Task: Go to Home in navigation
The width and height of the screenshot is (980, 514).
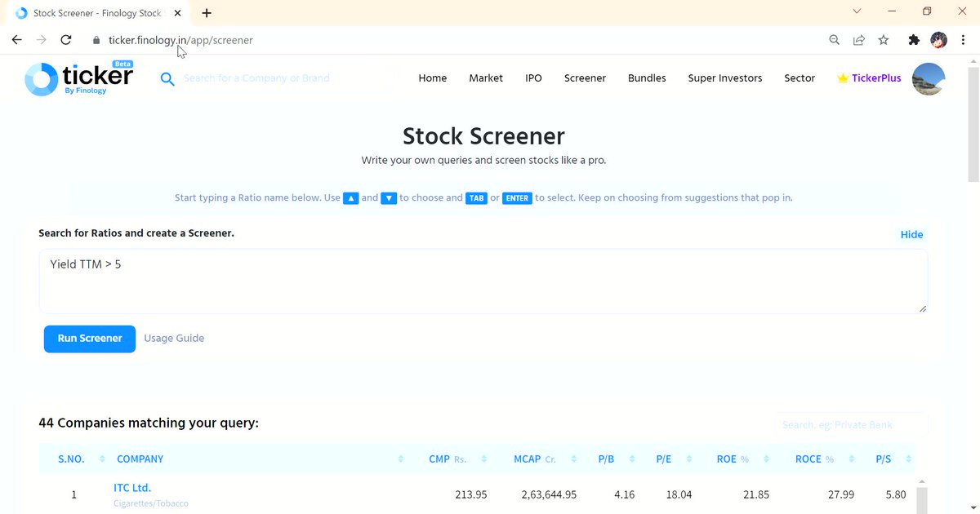Action: [x=433, y=78]
